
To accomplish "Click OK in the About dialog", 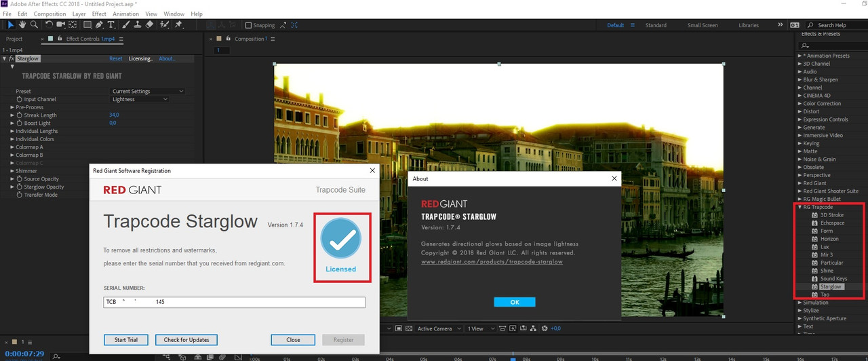I will (515, 302).
